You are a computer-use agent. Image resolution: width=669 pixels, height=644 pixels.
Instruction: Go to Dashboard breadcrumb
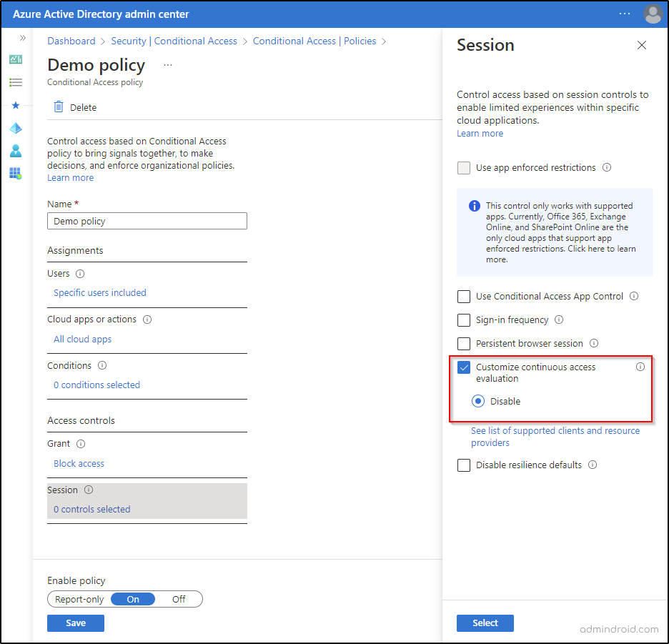71,41
